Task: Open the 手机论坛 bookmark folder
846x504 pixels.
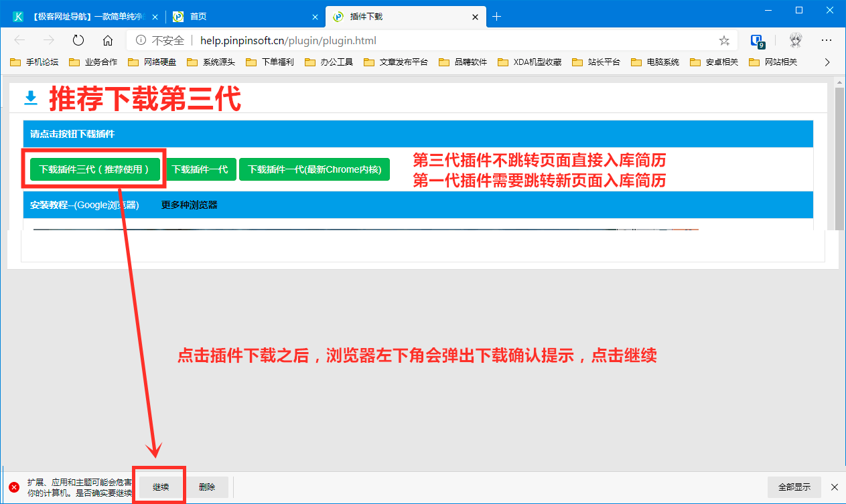Action: click(x=31, y=62)
